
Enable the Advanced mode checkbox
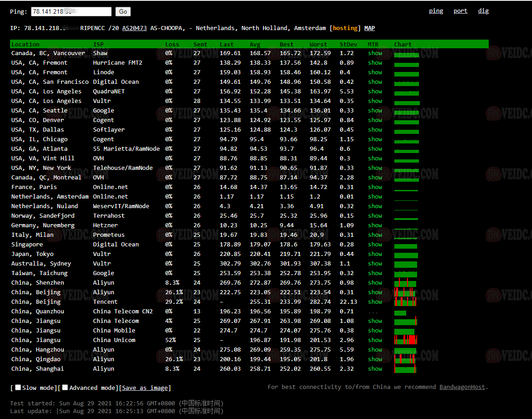coord(65,388)
